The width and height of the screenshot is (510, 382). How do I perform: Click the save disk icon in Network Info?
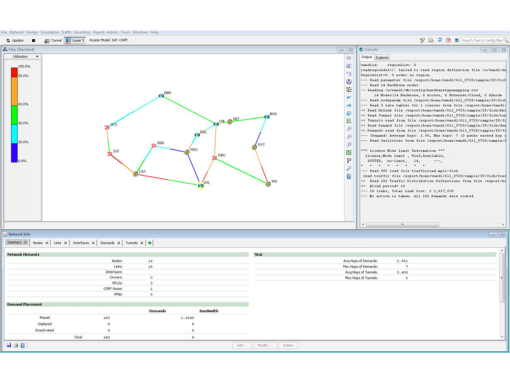pos(9,345)
